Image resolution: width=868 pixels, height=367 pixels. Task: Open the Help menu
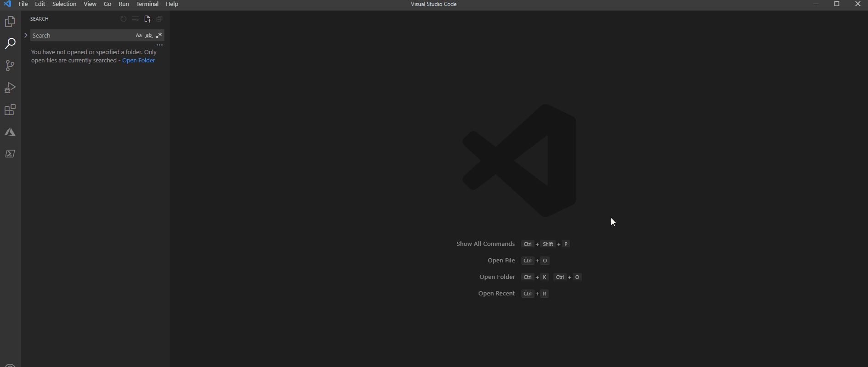pyautogui.click(x=172, y=4)
